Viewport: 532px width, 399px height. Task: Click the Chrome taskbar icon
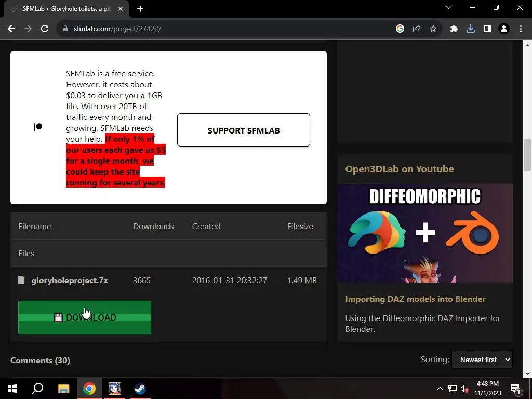(x=89, y=389)
